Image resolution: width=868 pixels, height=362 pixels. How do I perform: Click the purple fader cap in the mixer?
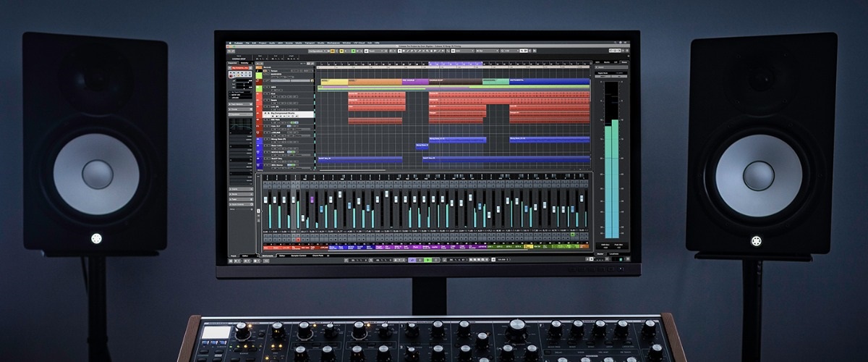click(x=312, y=200)
